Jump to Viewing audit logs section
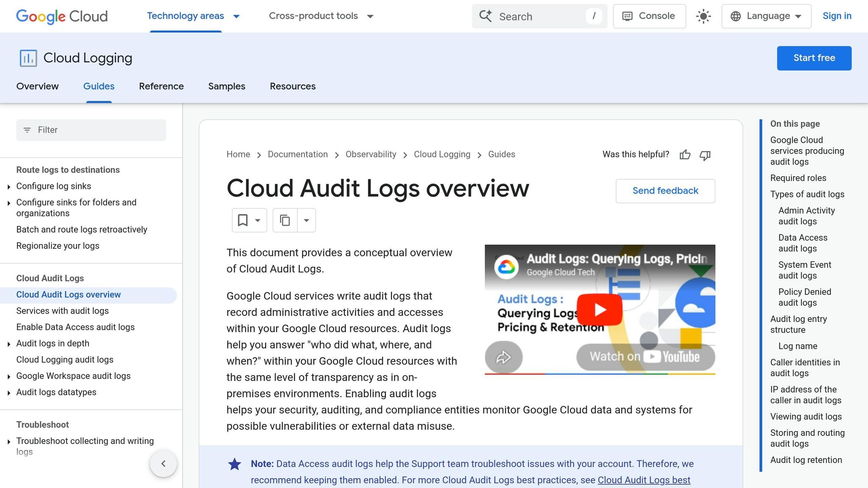Screen dimensions: 868x488 [806, 417]
